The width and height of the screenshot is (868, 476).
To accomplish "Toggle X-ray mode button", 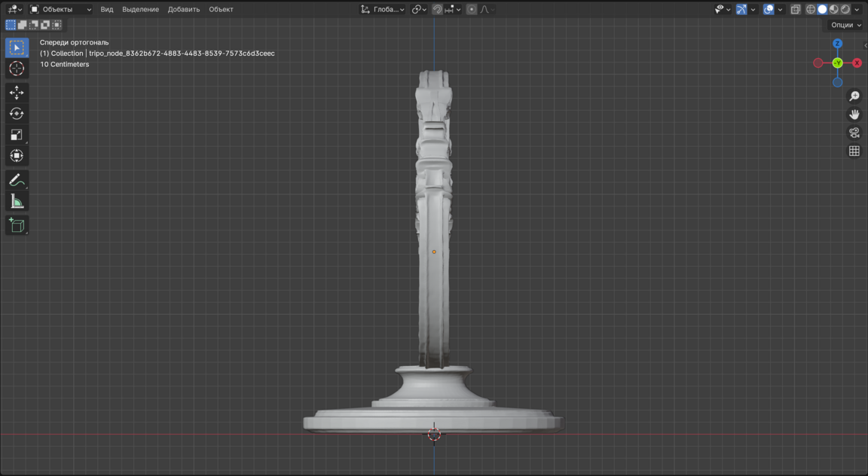I will (x=795, y=10).
